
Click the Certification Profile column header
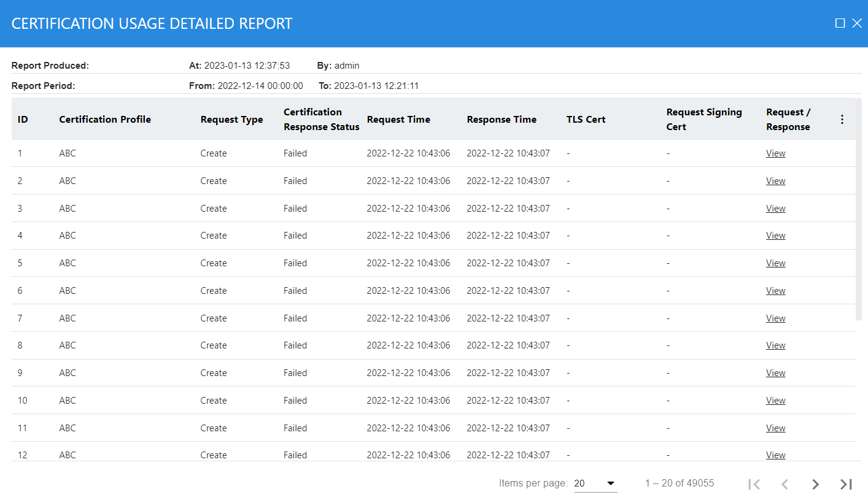(x=105, y=120)
